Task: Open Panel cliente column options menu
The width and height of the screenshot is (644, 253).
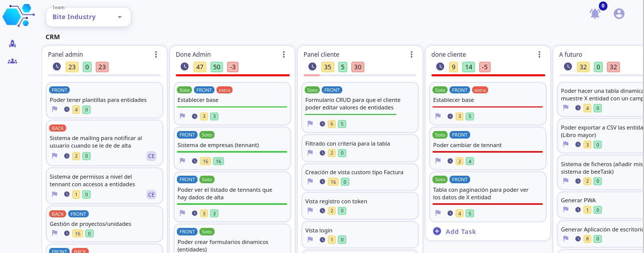Action: pos(411,54)
